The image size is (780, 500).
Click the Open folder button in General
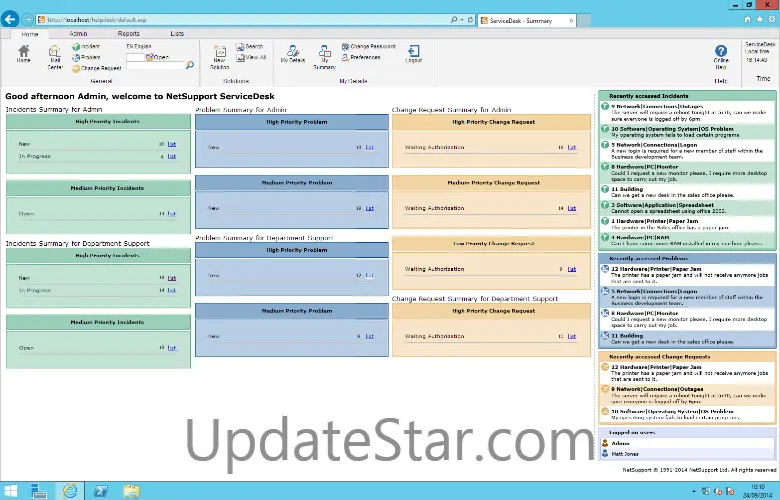(157, 57)
